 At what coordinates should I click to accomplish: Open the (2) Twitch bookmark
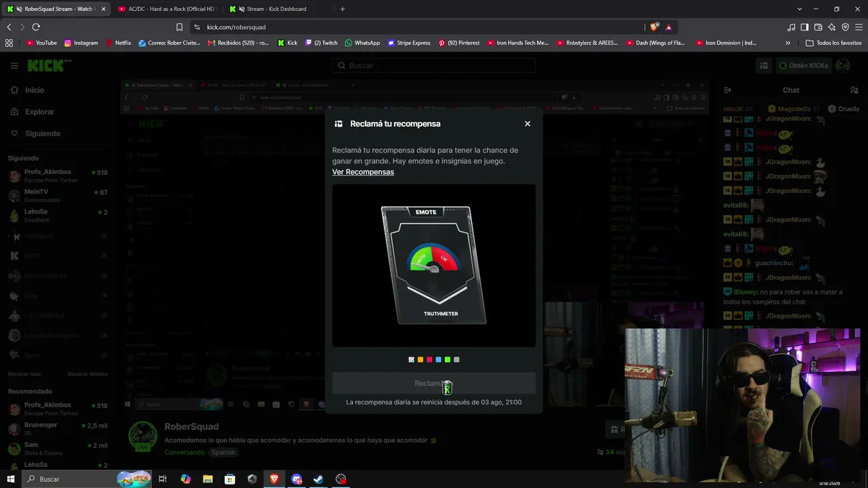point(321,43)
